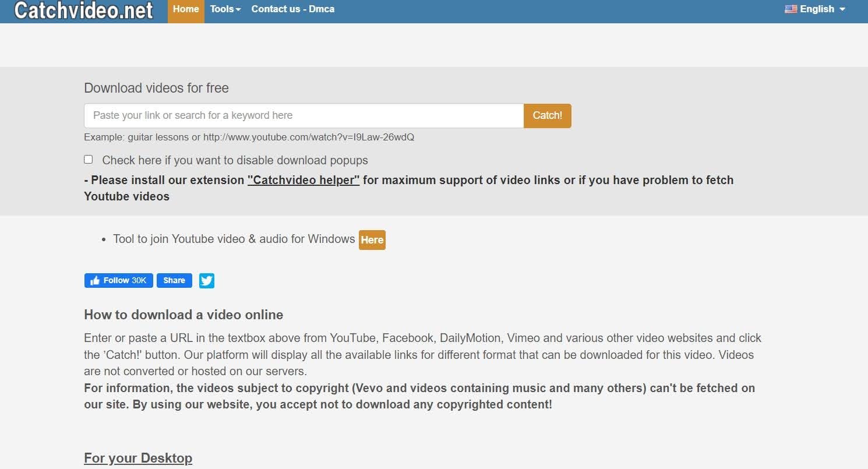Open Contact us - Dmca page

293,9
